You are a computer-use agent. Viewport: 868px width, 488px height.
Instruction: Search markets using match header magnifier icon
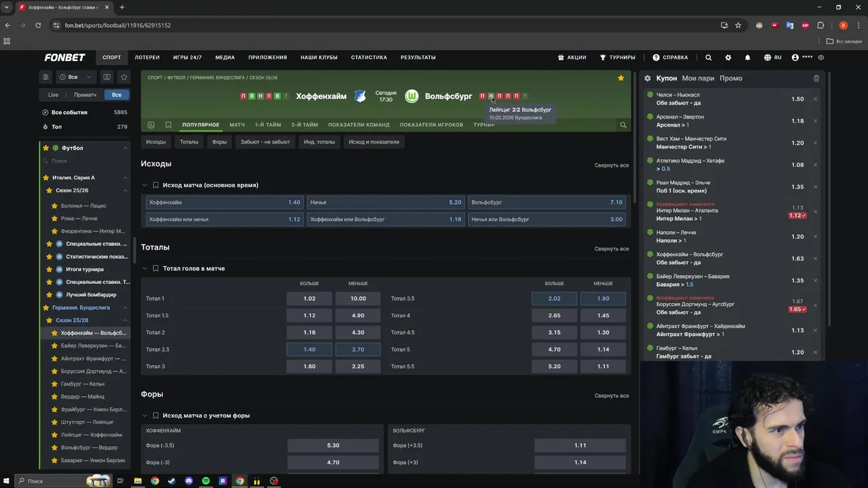tap(623, 125)
